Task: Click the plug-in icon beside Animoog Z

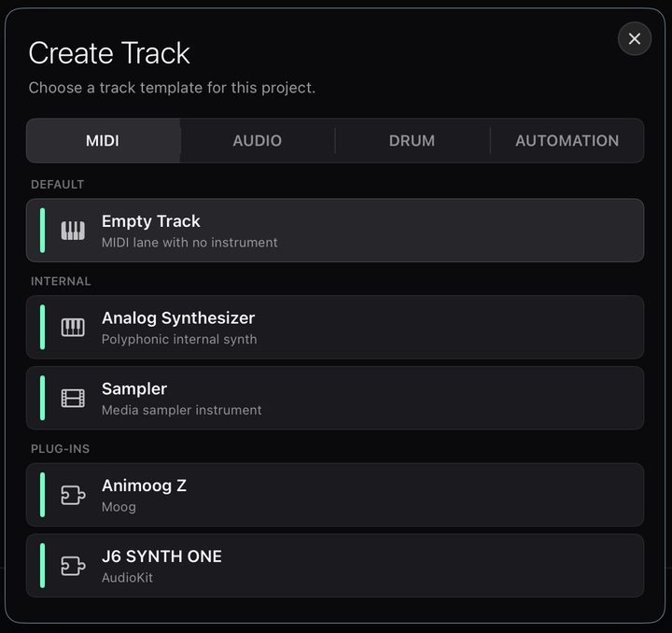Action: (73, 495)
